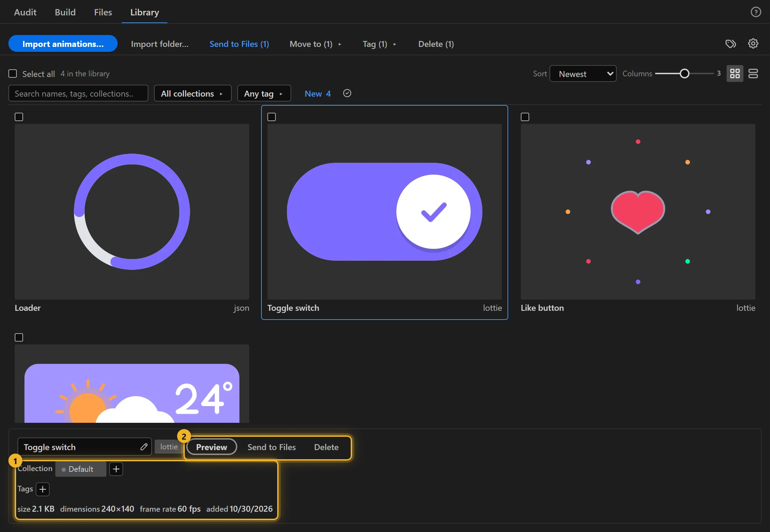
Task: Focus the search names field
Action: tap(78, 93)
